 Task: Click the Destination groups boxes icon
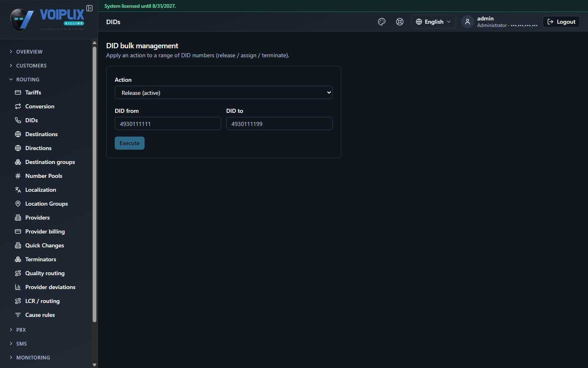[18, 162]
